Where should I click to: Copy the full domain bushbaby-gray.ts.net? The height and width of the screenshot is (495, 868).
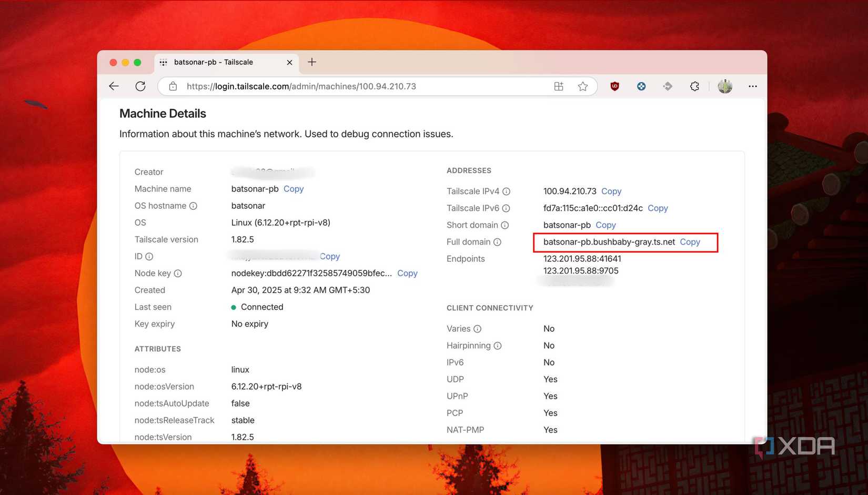click(x=690, y=242)
